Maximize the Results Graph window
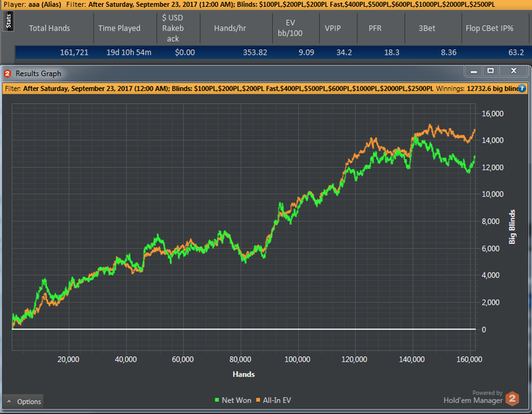 490,71
